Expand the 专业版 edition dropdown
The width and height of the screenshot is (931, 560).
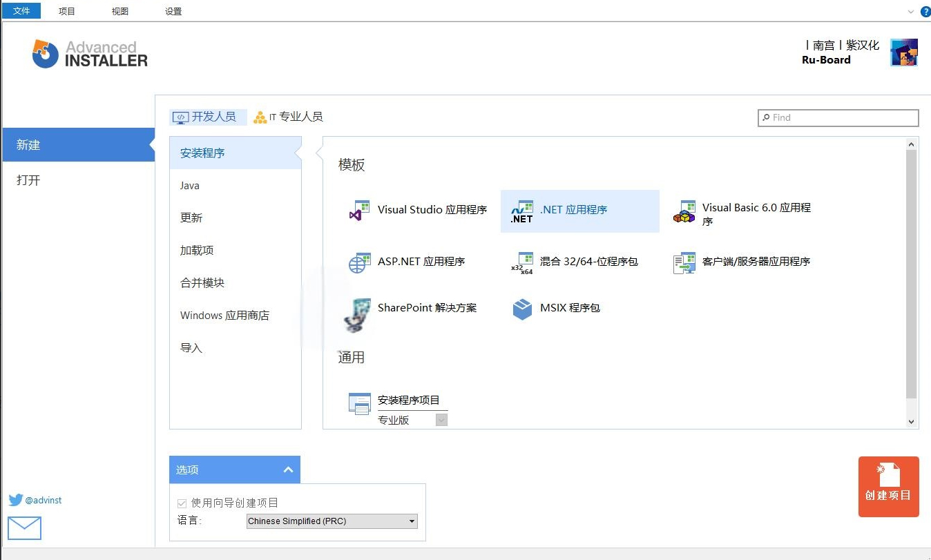[x=441, y=420]
